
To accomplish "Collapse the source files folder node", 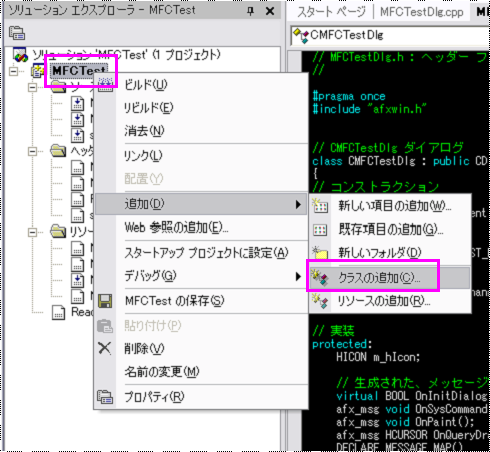I will coord(32,87).
